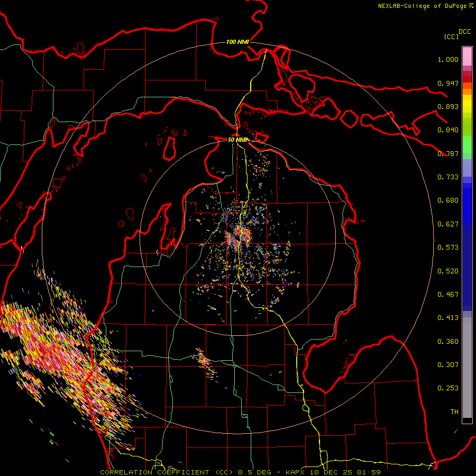Click the pink top color bar segment
The height and width of the screenshot is (476, 476).
pyautogui.click(x=467, y=56)
